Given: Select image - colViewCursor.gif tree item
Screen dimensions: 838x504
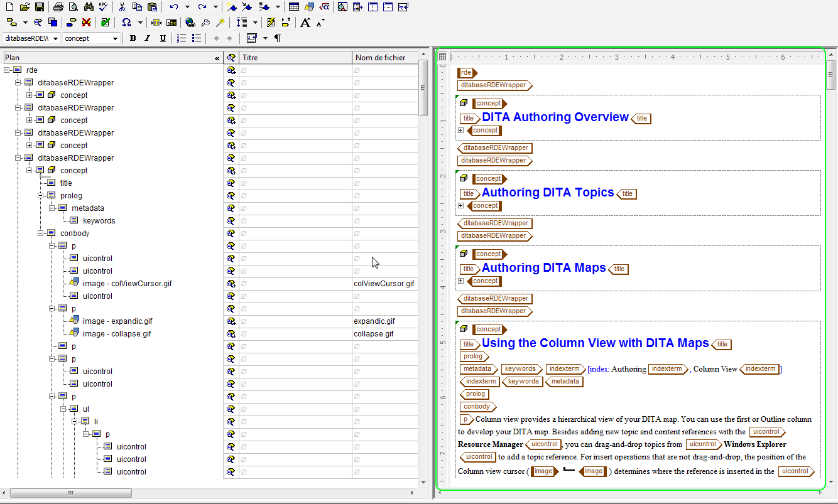Looking at the screenshot, I should tap(127, 283).
